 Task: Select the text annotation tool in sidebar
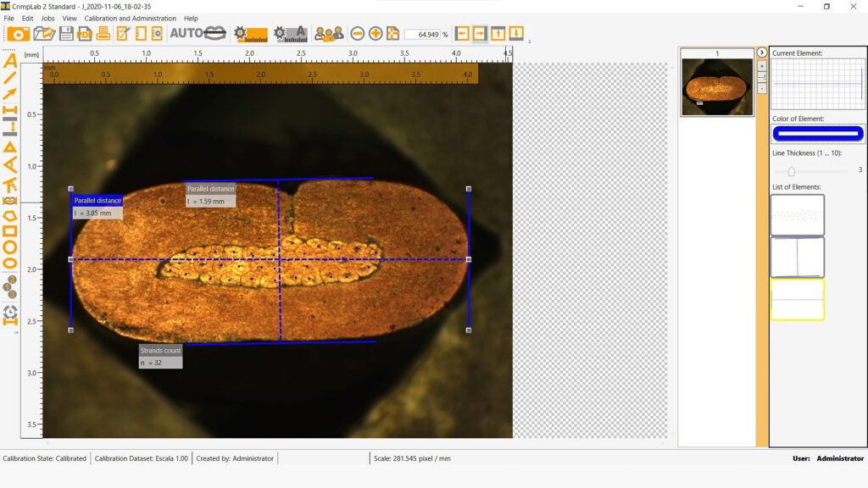(x=10, y=61)
